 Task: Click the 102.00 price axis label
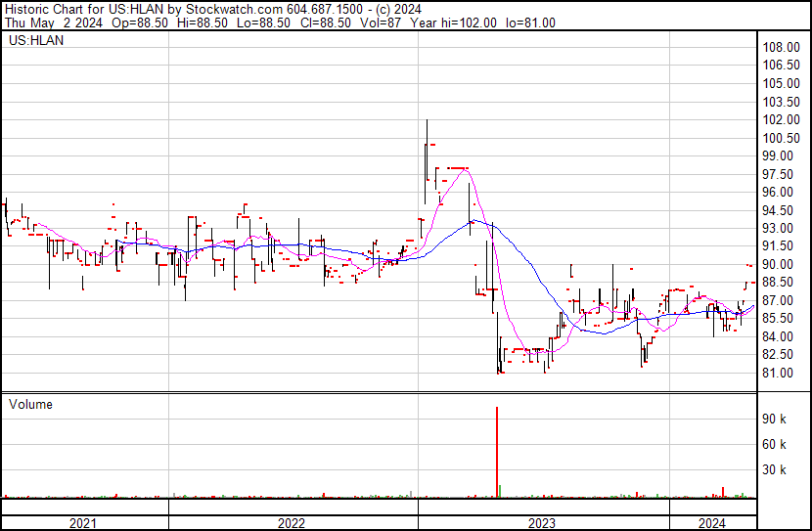[x=782, y=119]
